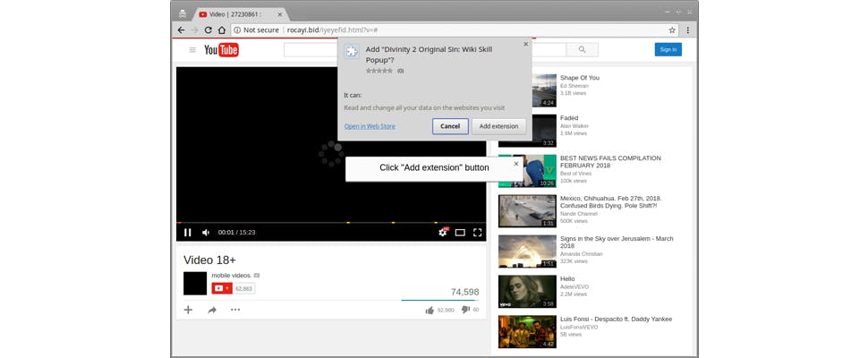Enter fullscreen mode

477,233
